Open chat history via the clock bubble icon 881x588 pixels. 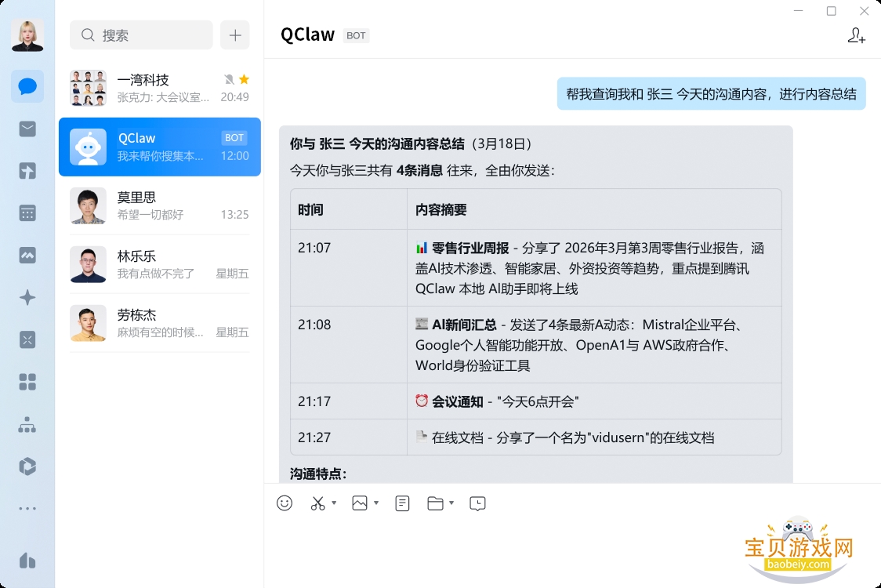tap(477, 503)
